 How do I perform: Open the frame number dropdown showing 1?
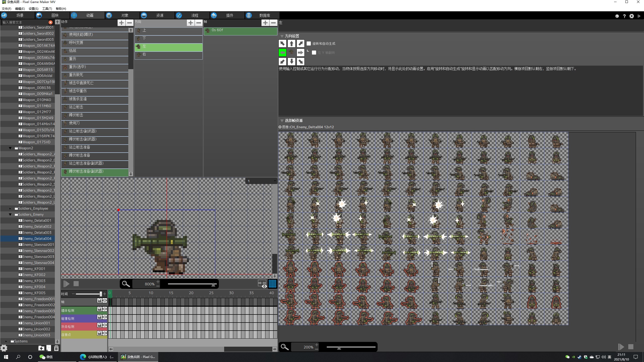261,181
